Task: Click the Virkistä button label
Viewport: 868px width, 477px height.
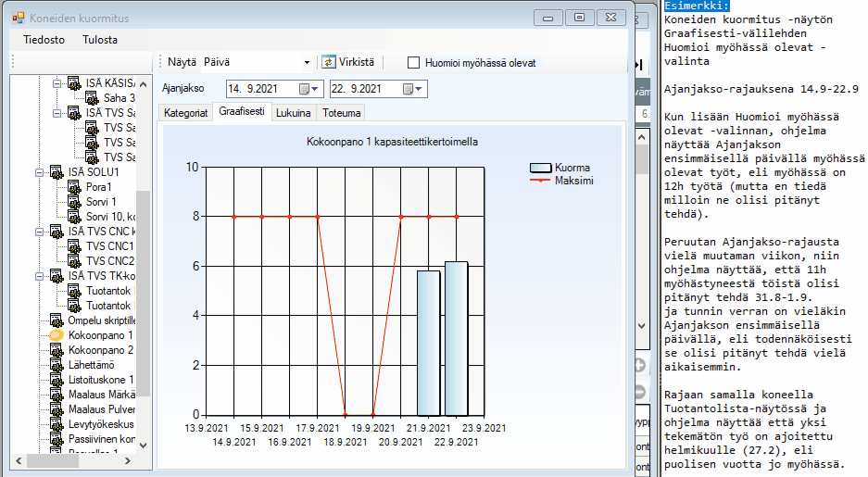Action: pyautogui.click(x=357, y=62)
